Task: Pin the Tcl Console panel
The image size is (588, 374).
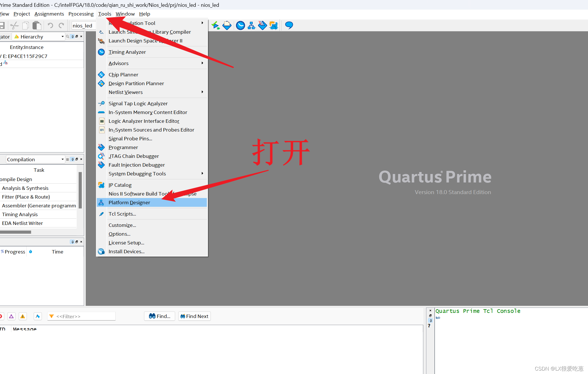Action: (431, 321)
